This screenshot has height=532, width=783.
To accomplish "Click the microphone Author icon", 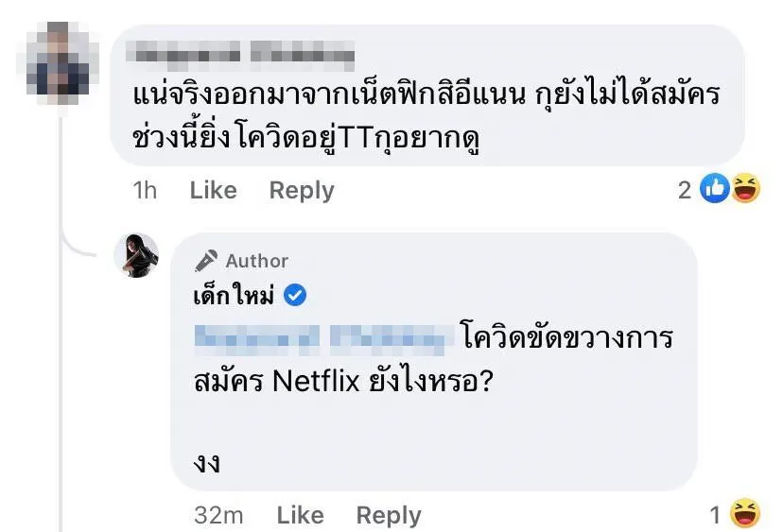I will [206, 261].
